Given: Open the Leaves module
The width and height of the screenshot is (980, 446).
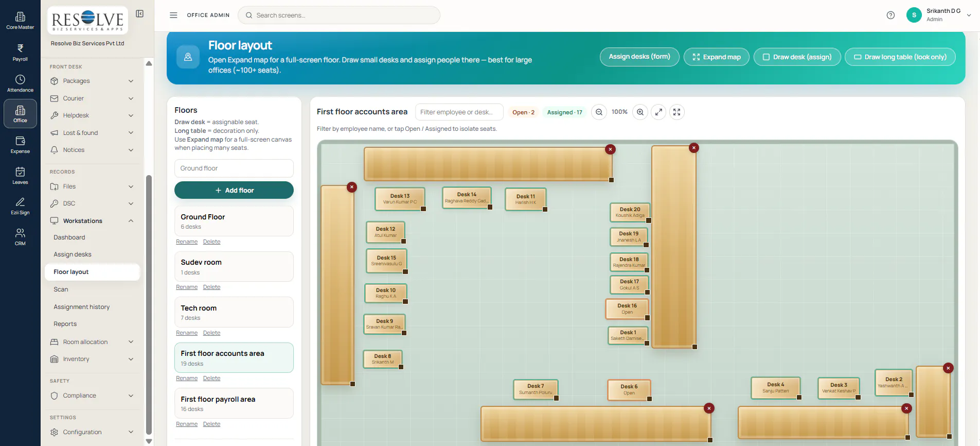Looking at the screenshot, I should pyautogui.click(x=20, y=176).
